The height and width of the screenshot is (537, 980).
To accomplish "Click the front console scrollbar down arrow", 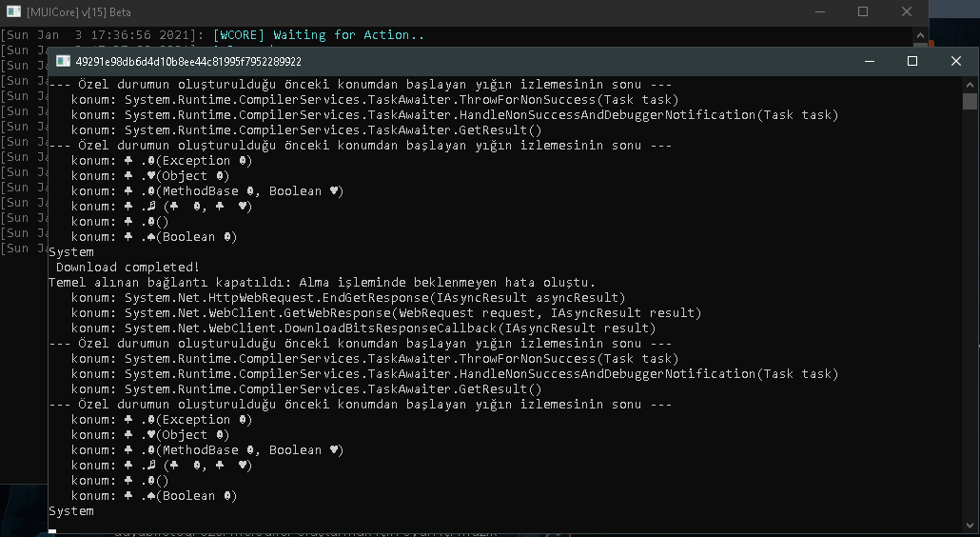I will point(970,526).
